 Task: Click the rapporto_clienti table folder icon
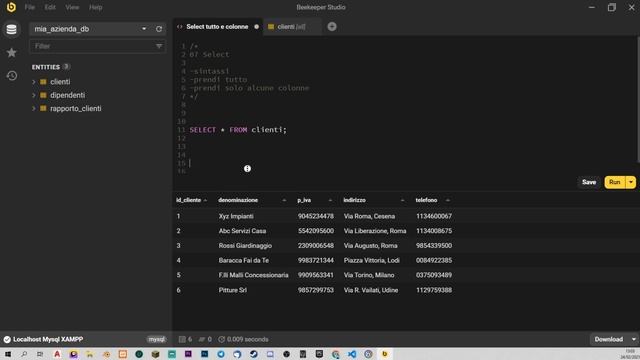[43, 109]
